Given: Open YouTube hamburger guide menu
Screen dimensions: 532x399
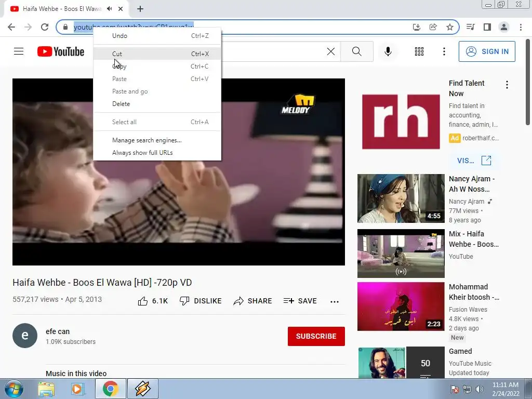Looking at the screenshot, I should pyautogui.click(x=19, y=51).
